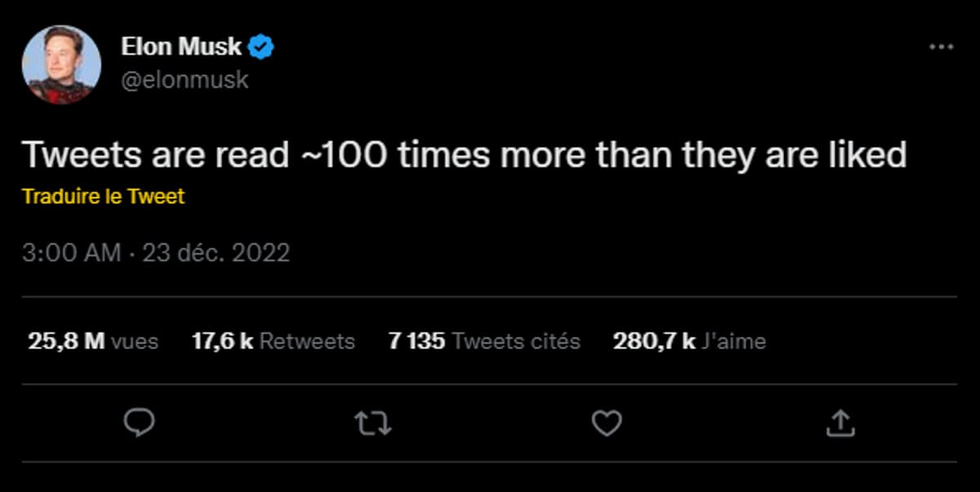Click the blue verified badge

coord(261,47)
